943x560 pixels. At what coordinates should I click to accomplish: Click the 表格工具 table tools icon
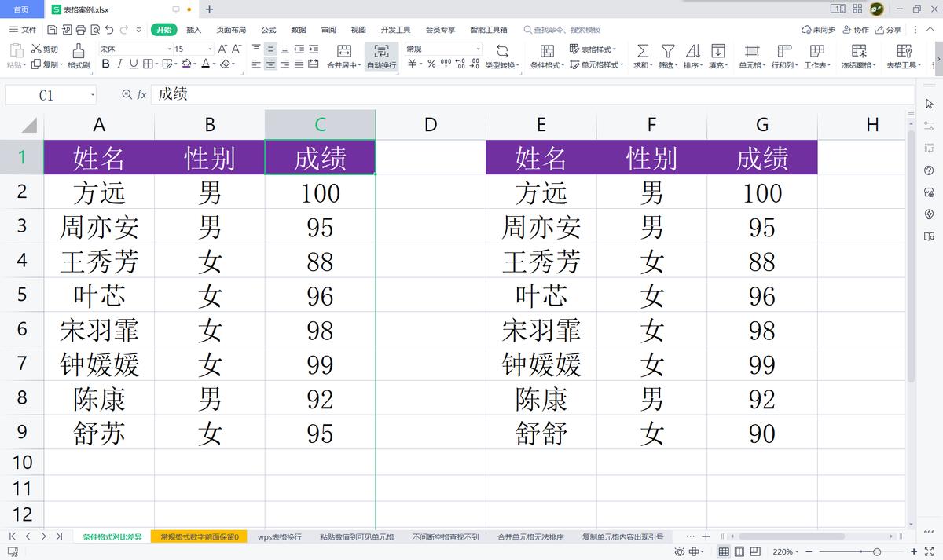coord(904,49)
